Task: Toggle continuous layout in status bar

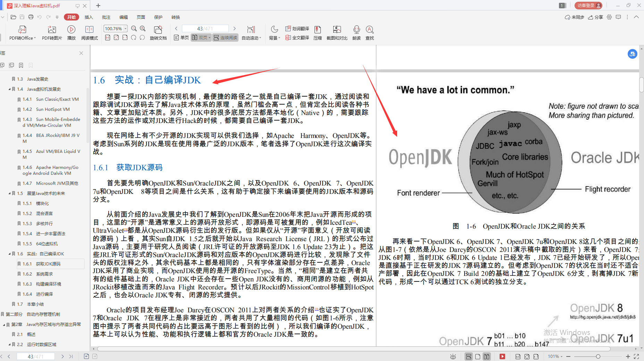Action: pos(469,356)
